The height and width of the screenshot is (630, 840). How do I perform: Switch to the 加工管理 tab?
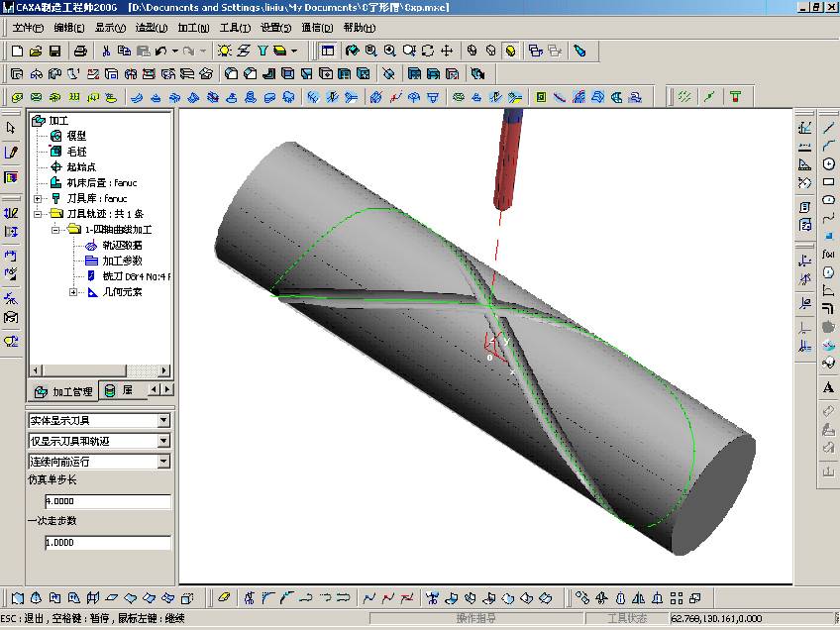point(64,391)
